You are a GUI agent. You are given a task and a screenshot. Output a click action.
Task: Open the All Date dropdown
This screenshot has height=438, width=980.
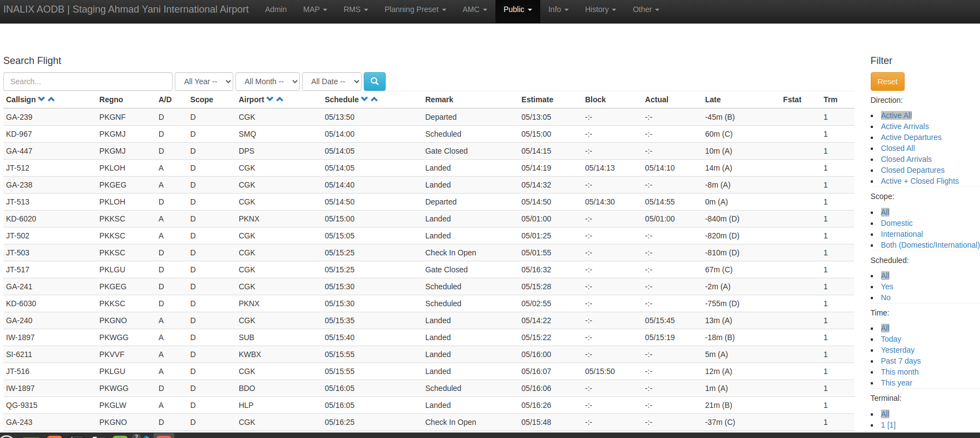[x=332, y=81]
